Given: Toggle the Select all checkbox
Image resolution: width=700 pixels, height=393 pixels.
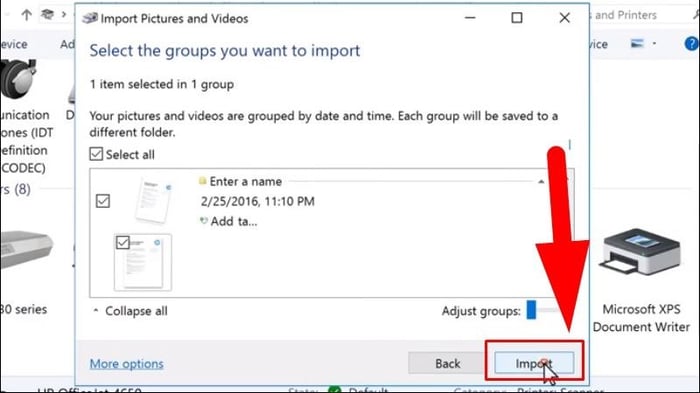Looking at the screenshot, I should pyautogui.click(x=96, y=154).
